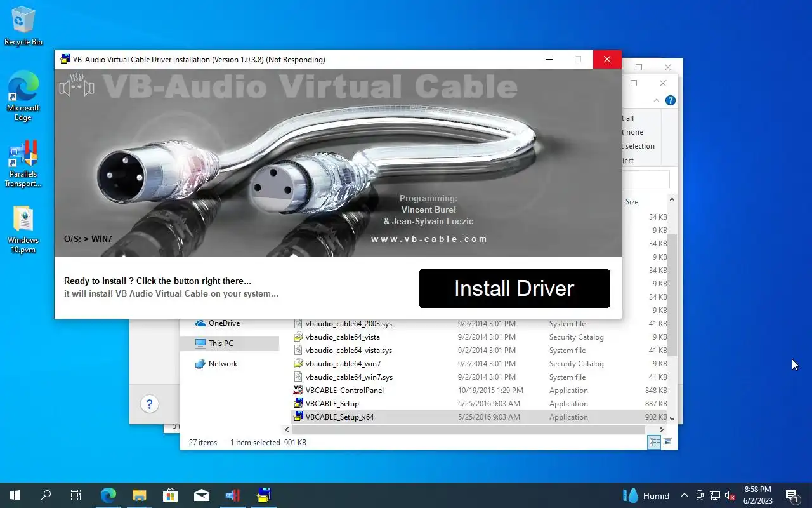Screen dimensions: 812x508
Task: Click Select all in Explorer ribbon
Action: click(629, 118)
